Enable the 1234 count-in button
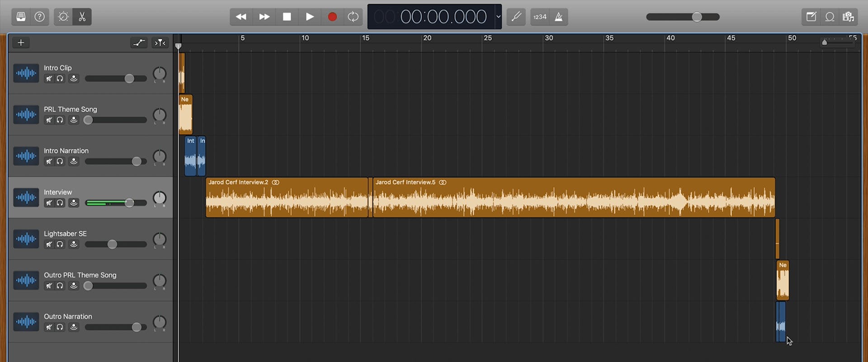The image size is (868, 362). pyautogui.click(x=540, y=17)
